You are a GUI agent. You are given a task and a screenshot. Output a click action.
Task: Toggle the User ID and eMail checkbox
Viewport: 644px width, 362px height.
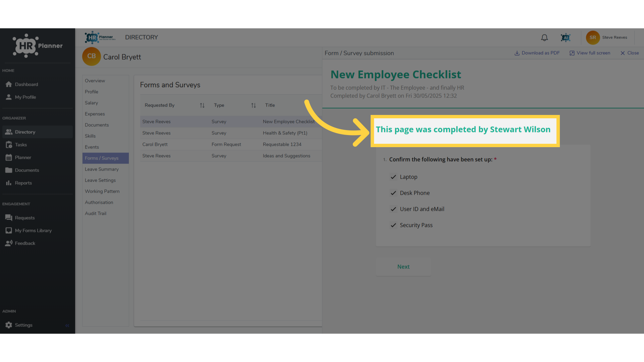tap(393, 209)
